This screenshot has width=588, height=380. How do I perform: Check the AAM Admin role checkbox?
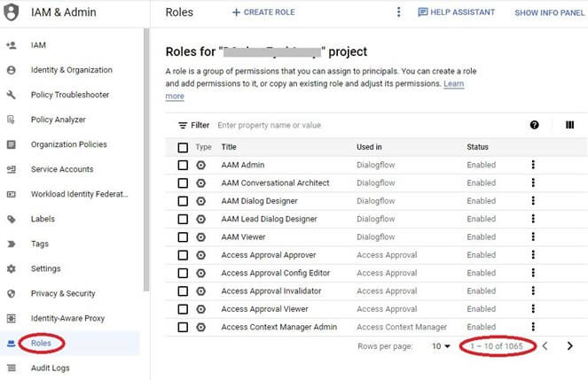coord(183,165)
